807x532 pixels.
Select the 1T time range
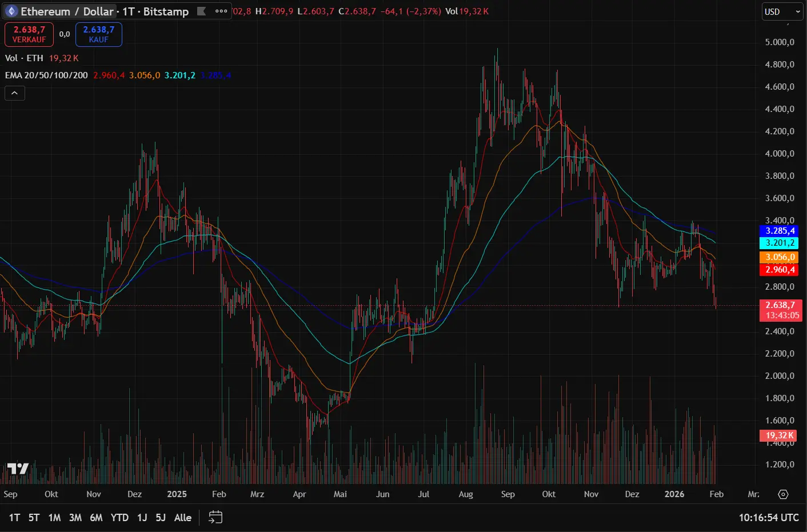pyautogui.click(x=14, y=518)
